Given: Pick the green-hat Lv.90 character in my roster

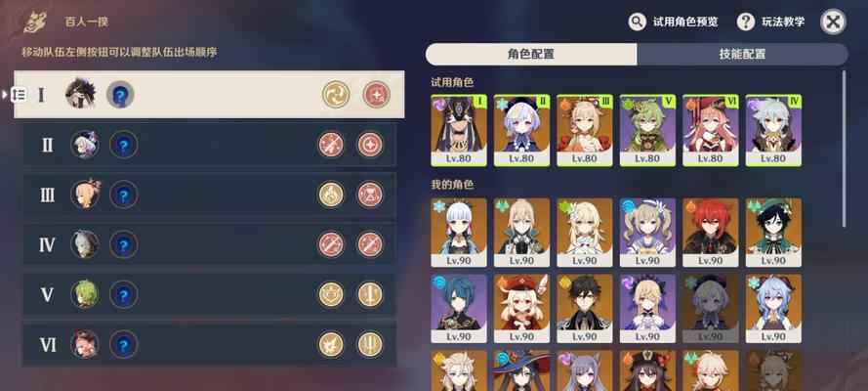Looking at the screenshot, I should pyautogui.click(x=773, y=233).
